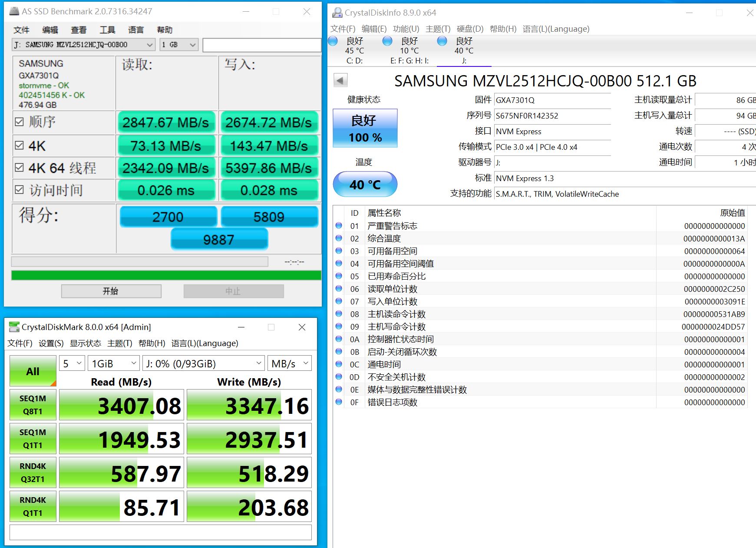
Task: Click the 40 °C temperature indicator button
Action: click(x=365, y=184)
